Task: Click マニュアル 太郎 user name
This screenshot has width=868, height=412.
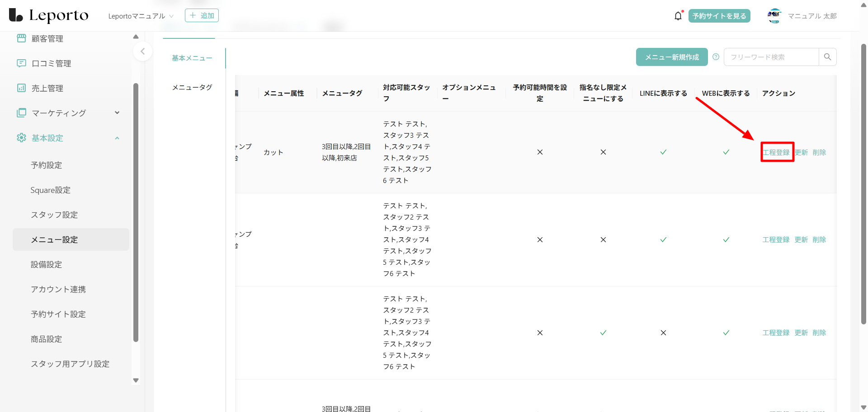Action: click(x=812, y=16)
